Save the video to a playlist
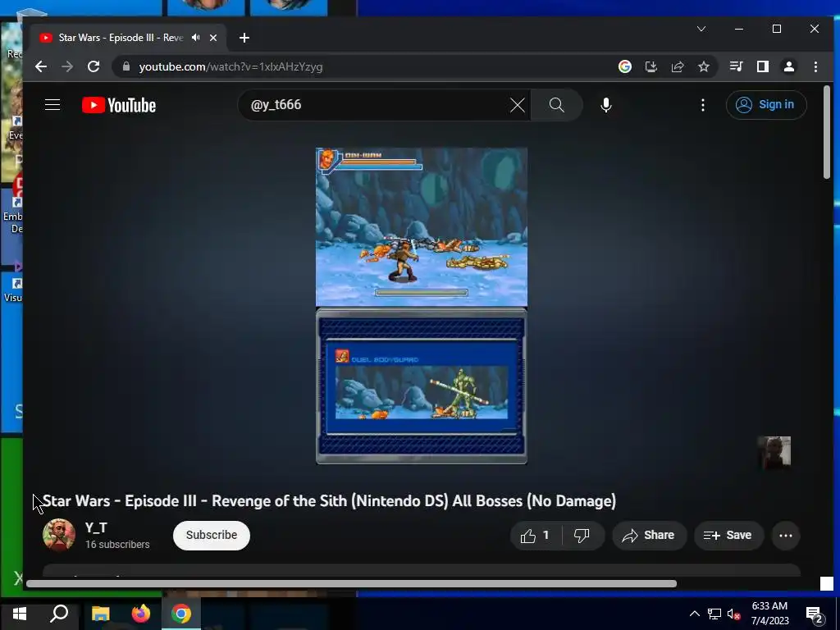 pos(728,535)
